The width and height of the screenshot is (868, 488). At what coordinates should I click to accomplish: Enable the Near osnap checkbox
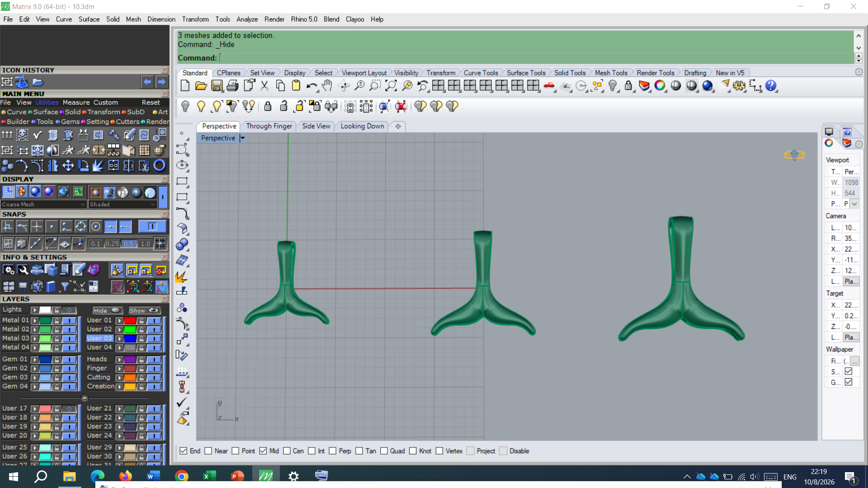pyautogui.click(x=208, y=451)
